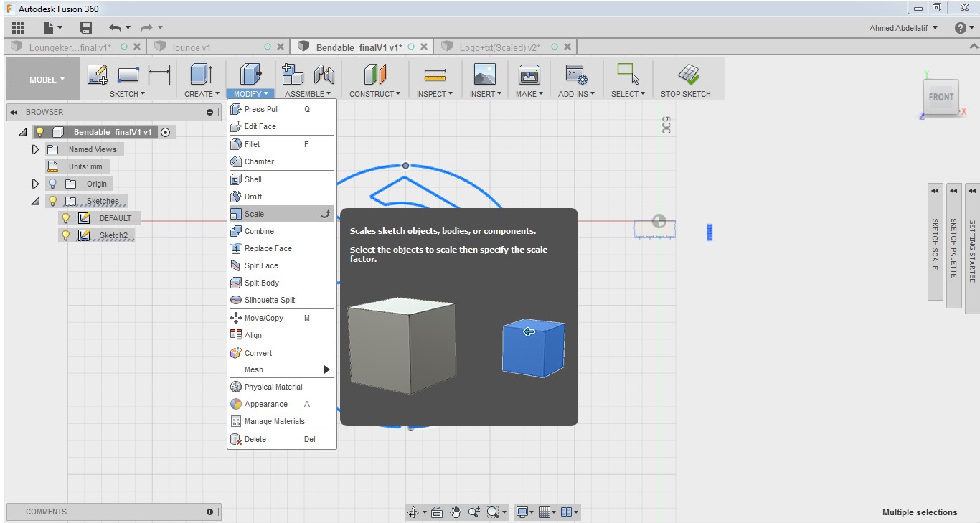Click the Extrude icon in Create

(x=202, y=75)
